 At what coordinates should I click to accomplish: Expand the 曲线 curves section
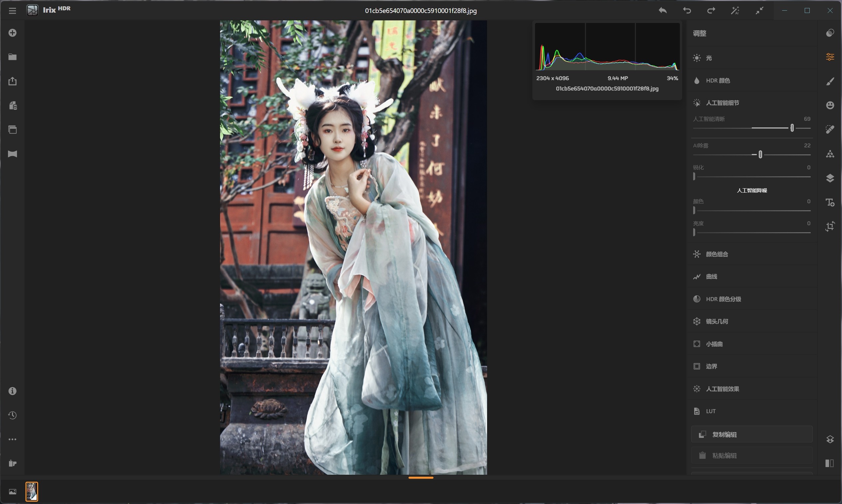(752, 276)
